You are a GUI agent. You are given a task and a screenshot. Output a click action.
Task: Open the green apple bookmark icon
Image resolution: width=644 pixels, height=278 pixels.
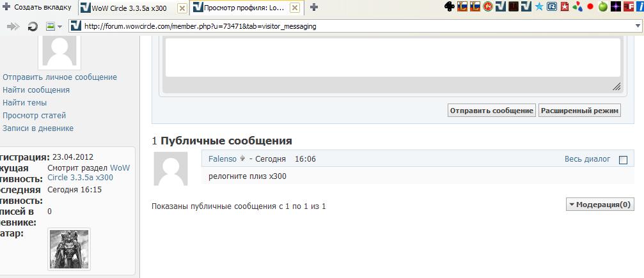point(602,7)
